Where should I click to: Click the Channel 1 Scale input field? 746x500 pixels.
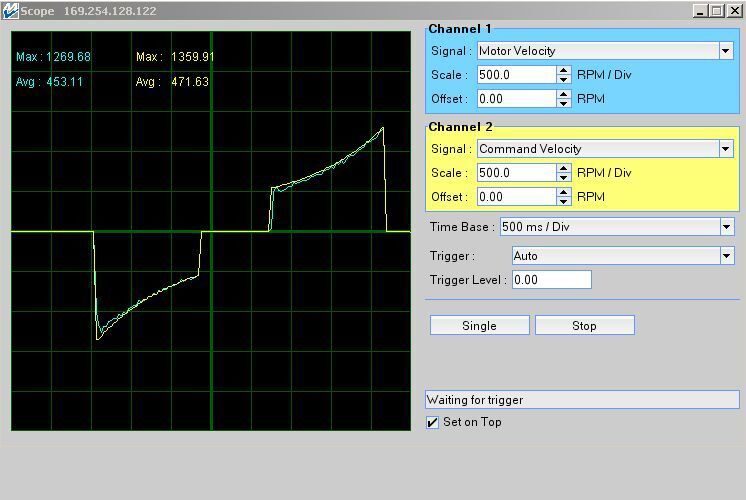516,75
